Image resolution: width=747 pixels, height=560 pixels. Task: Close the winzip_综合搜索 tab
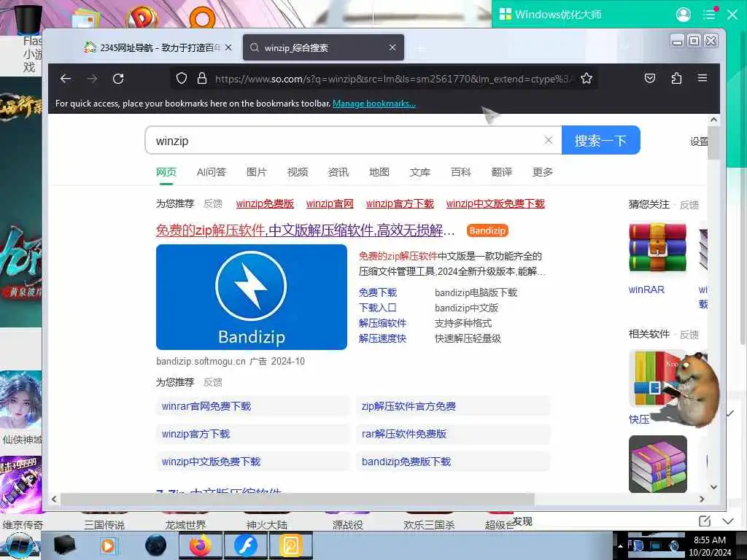[392, 47]
